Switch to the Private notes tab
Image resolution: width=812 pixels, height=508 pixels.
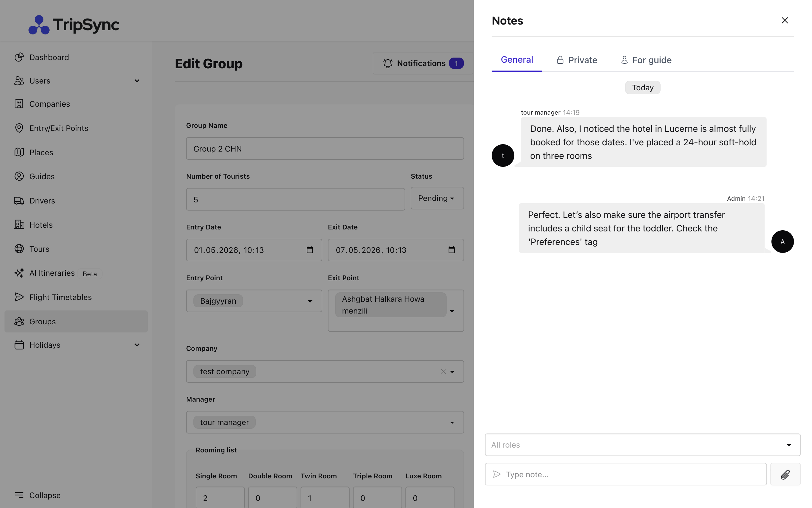(x=577, y=60)
